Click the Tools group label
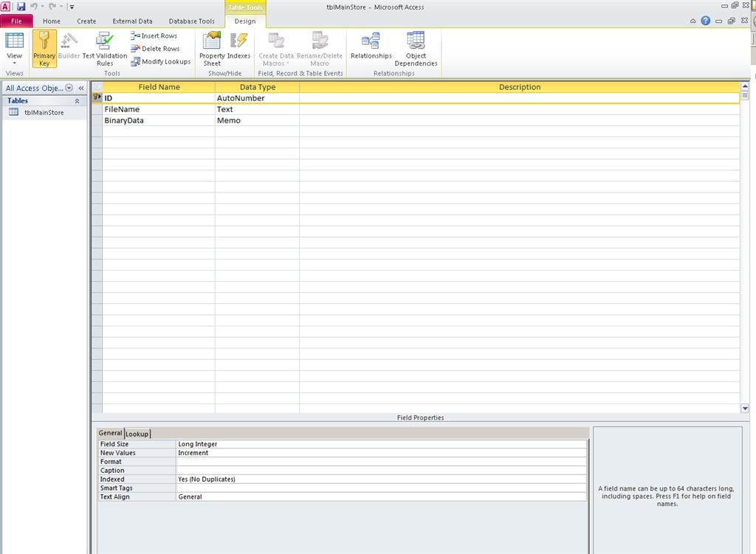 [112, 73]
